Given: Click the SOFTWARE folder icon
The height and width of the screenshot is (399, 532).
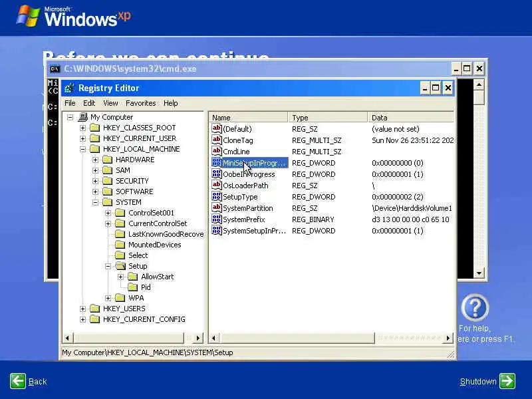Looking at the screenshot, I should coord(108,192).
